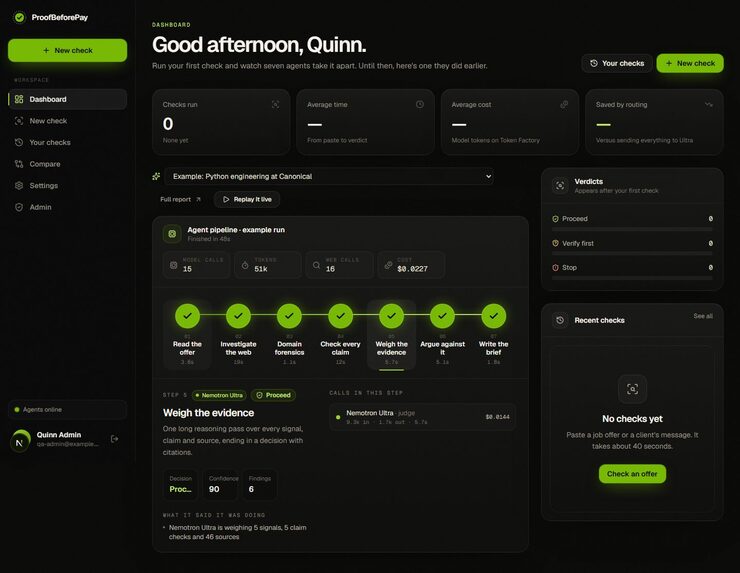Select Compare in the sidebar

point(67,164)
